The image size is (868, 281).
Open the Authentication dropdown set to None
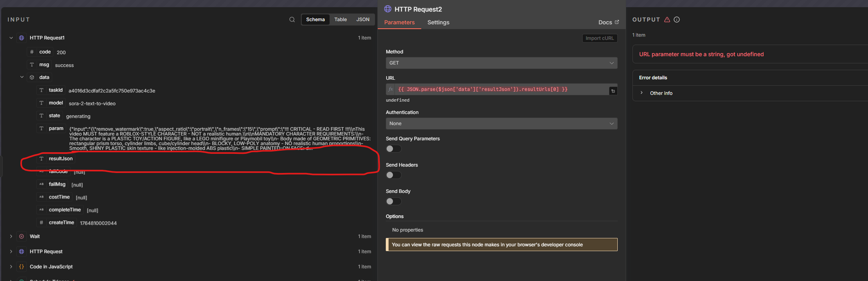click(501, 124)
